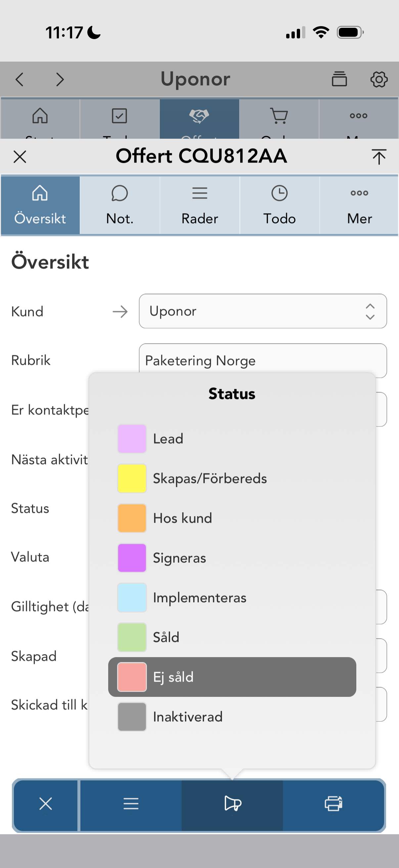Click the light purple Lead swatch

(x=132, y=439)
